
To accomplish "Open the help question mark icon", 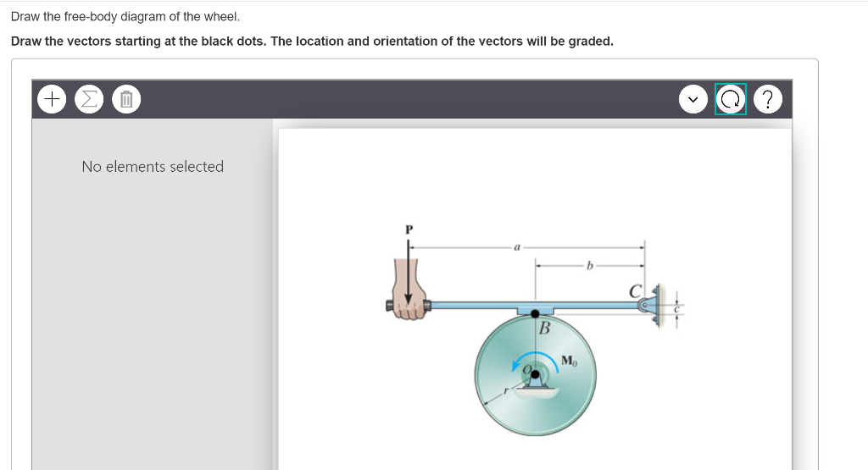I will pyautogui.click(x=768, y=100).
